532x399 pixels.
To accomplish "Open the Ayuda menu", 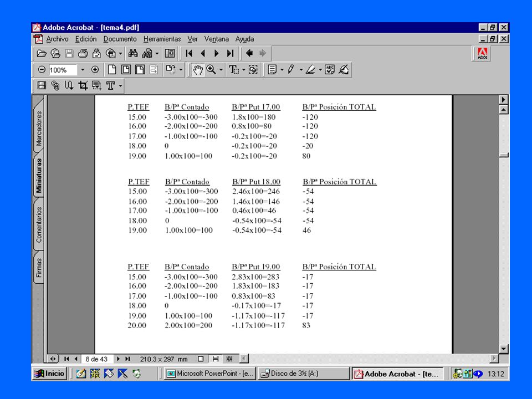I will (244, 39).
